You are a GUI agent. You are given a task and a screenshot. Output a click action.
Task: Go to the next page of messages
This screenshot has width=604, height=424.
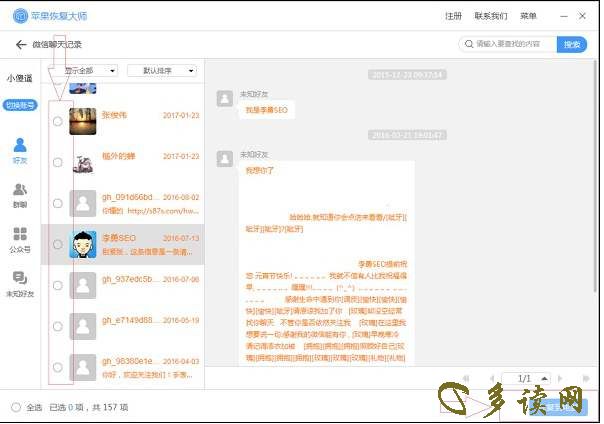click(x=560, y=379)
